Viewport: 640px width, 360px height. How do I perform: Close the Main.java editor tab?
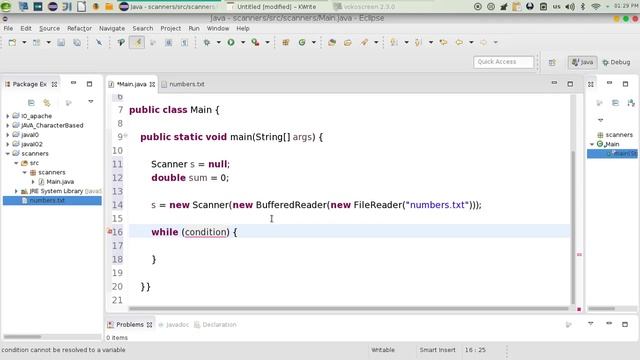152,84
